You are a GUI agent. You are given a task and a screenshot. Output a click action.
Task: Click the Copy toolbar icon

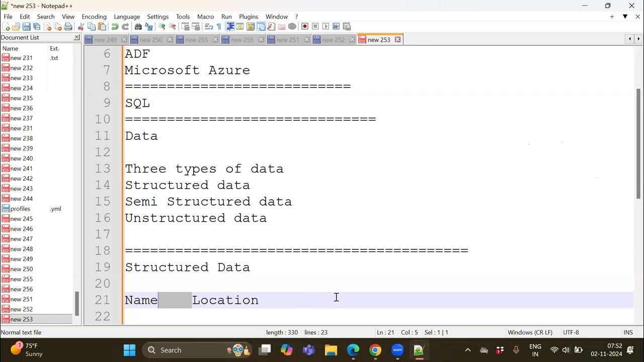click(x=92, y=27)
